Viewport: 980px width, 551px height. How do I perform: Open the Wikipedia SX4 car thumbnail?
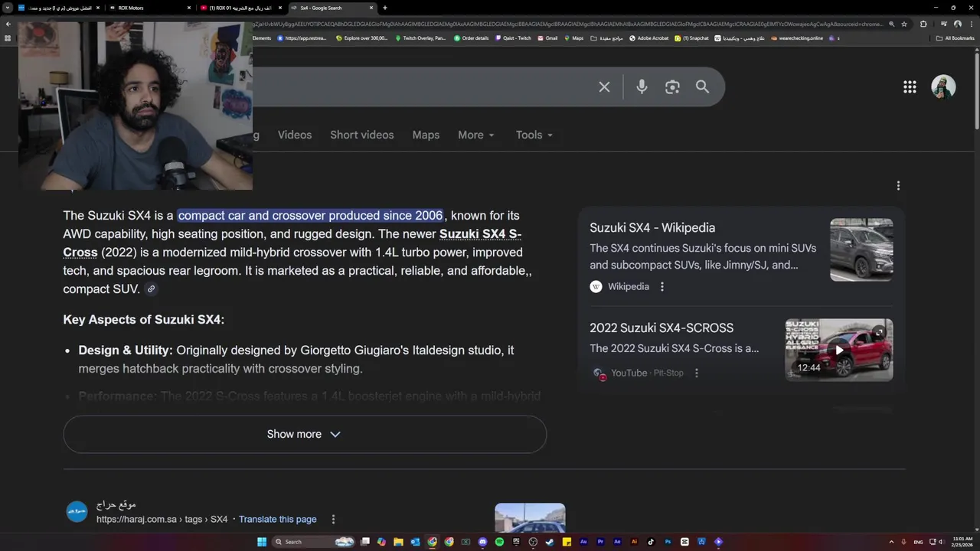click(861, 249)
